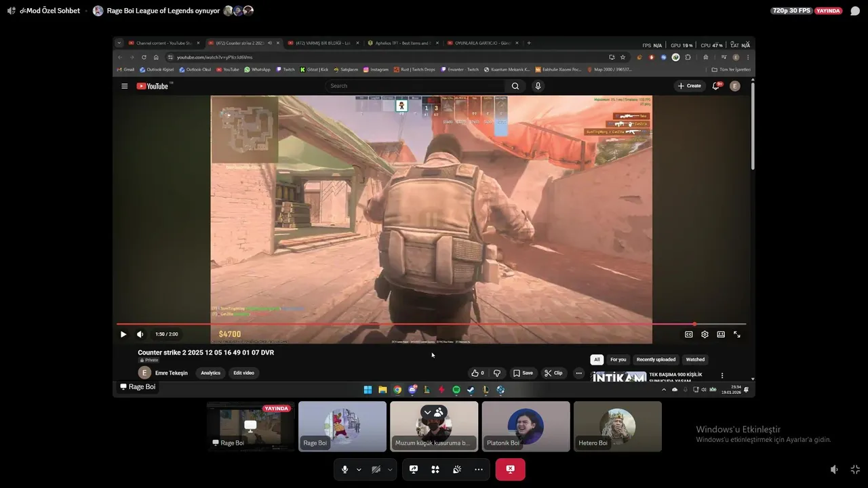
Task: Select Watched filter chip
Action: coord(695,360)
